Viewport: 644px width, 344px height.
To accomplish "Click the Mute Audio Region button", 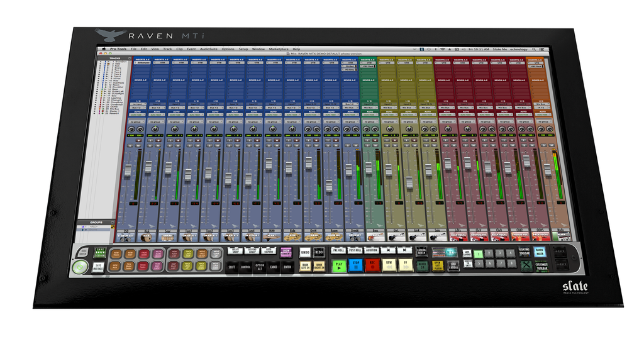I will [158, 253].
